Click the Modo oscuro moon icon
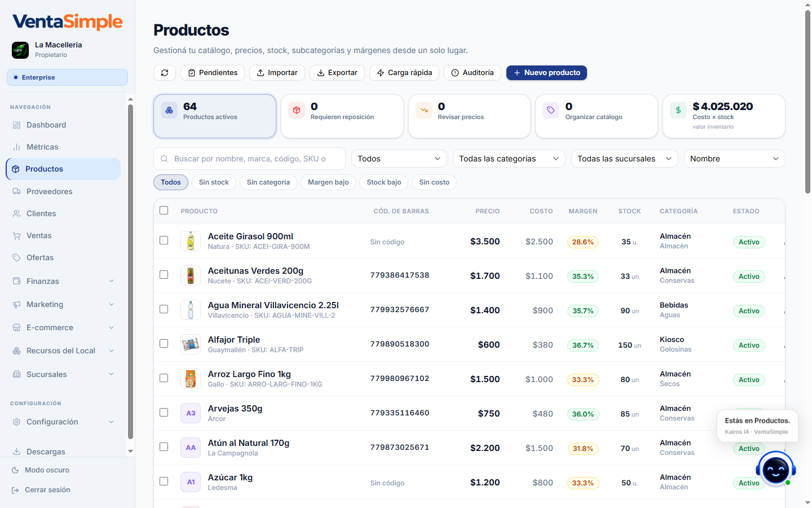 [15, 470]
